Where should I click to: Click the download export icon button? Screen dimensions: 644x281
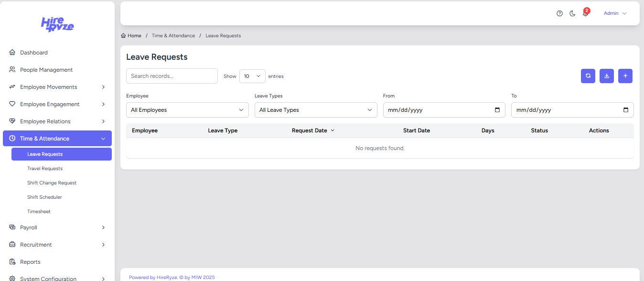[x=606, y=76]
